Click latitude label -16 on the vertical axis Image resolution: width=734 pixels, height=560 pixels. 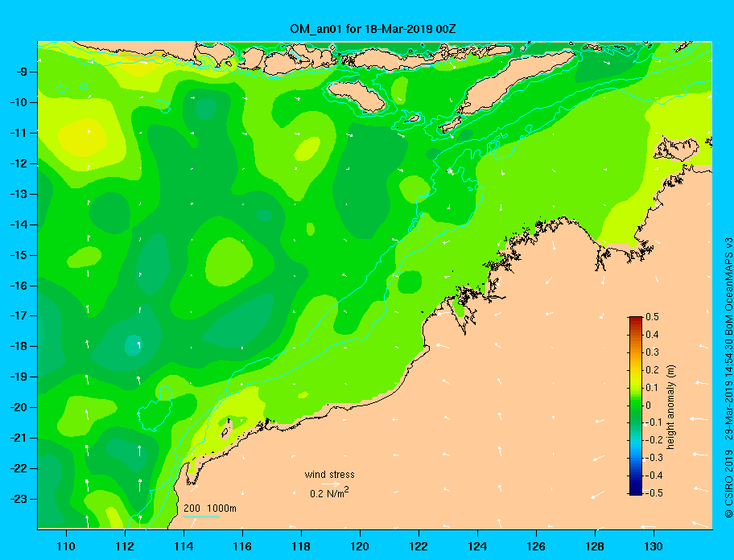coord(18,286)
